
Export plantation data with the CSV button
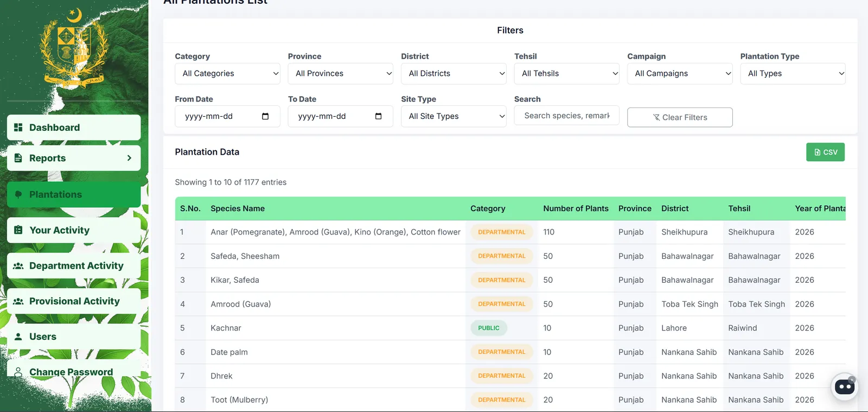click(x=825, y=152)
